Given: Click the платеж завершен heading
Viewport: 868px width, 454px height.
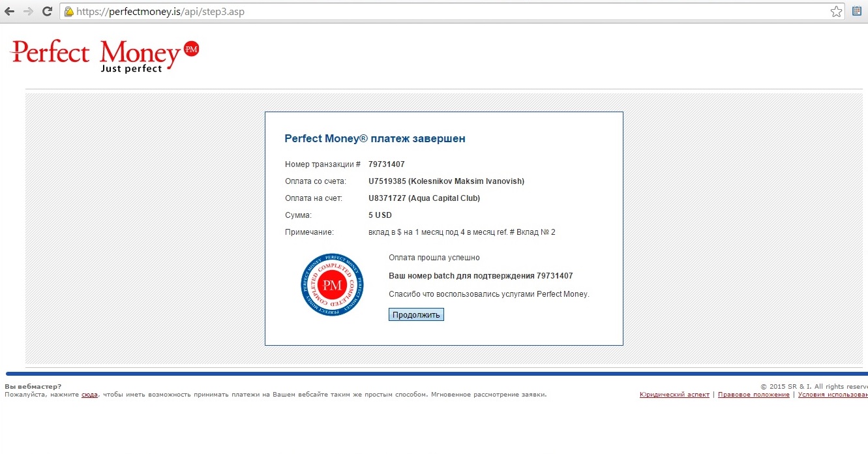Looking at the screenshot, I should [375, 139].
